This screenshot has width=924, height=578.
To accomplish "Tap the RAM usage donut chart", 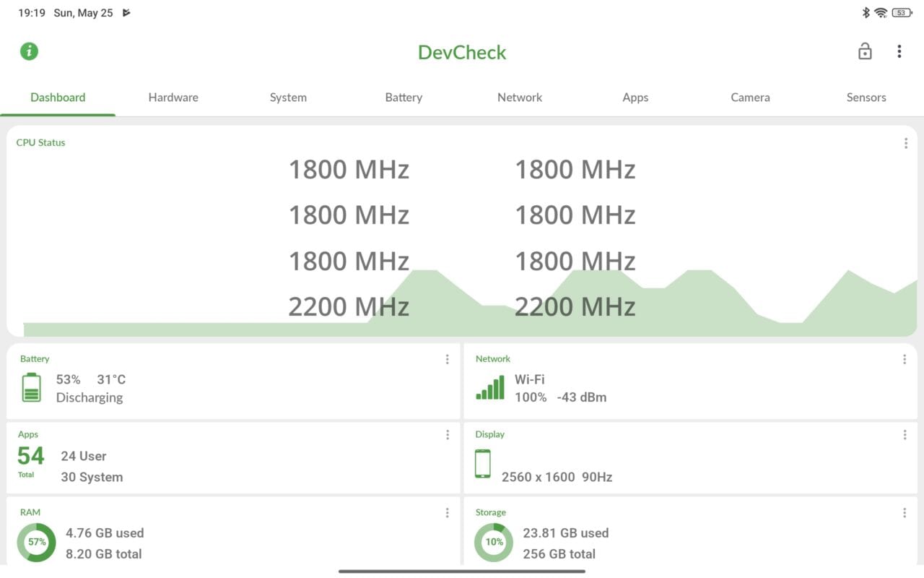I will pyautogui.click(x=36, y=543).
